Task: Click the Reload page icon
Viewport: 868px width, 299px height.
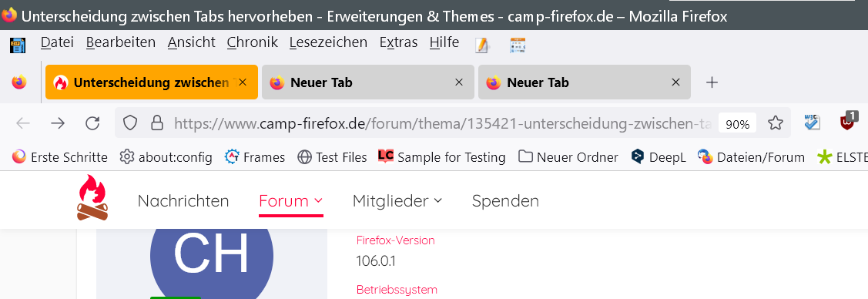Action: pyautogui.click(x=93, y=123)
